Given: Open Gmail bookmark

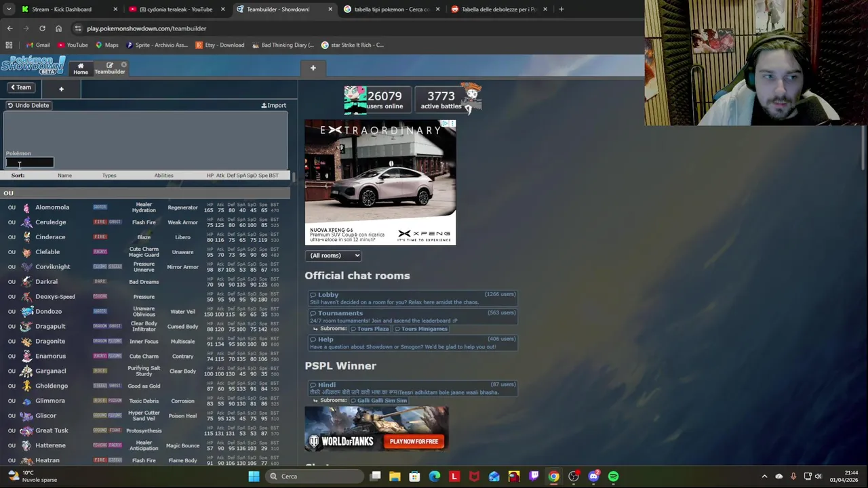Looking at the screenshot, I should [x=38, y=45].
